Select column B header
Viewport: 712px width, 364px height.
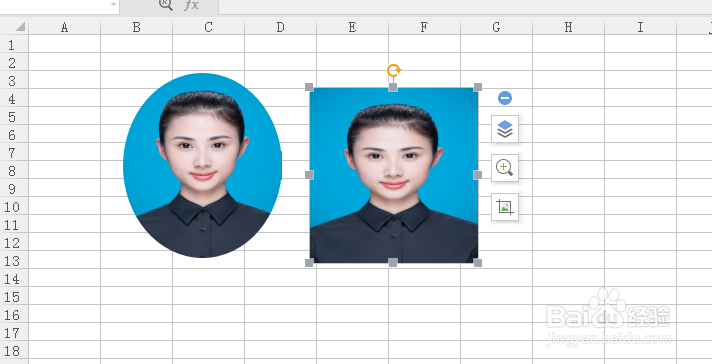(x=137, y=27)
